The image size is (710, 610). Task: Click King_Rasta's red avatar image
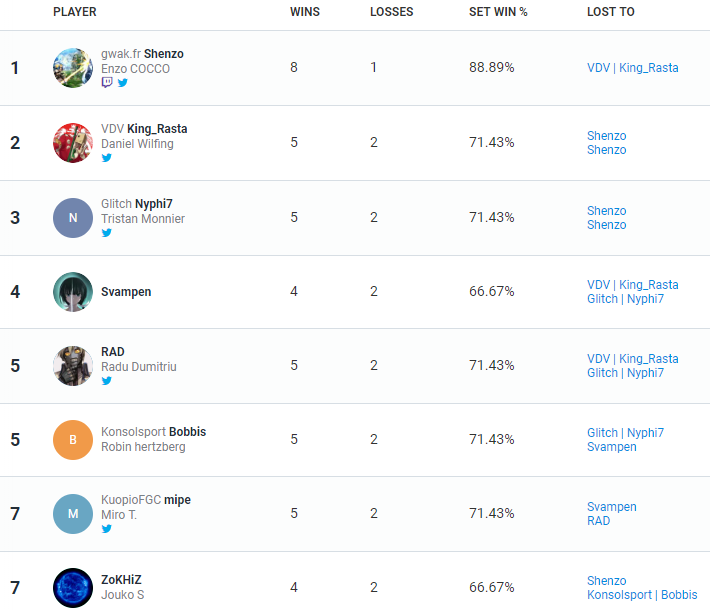(73, 143)
